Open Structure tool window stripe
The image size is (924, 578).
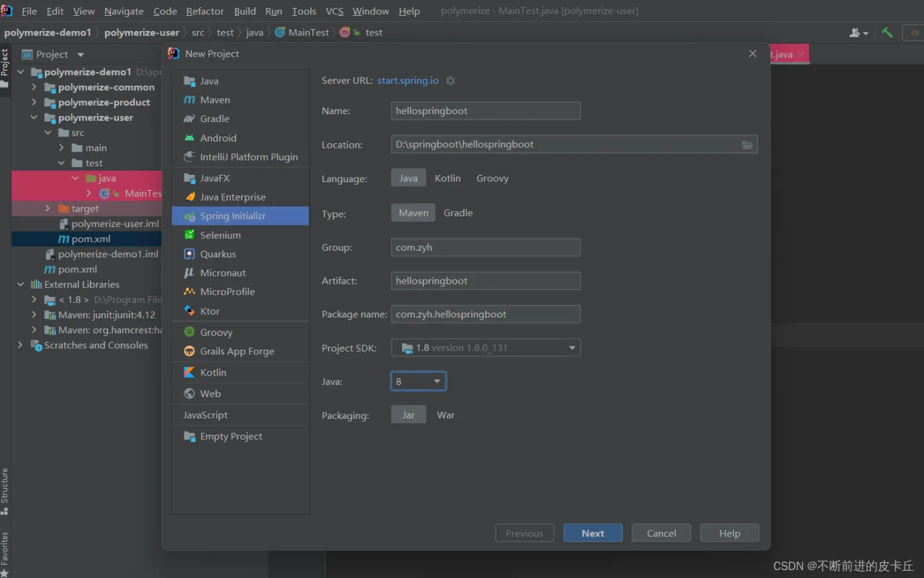coord(5,492)
